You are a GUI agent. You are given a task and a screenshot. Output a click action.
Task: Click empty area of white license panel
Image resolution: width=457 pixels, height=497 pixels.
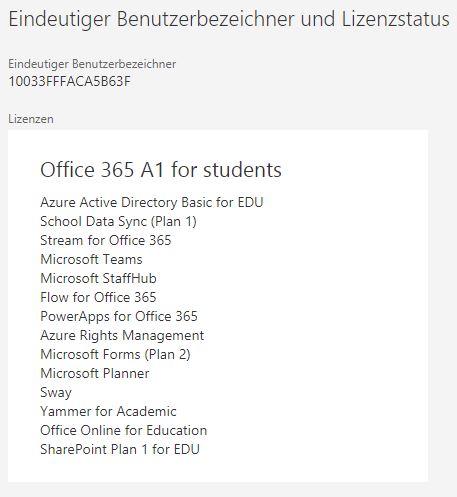tap(333, 300)
